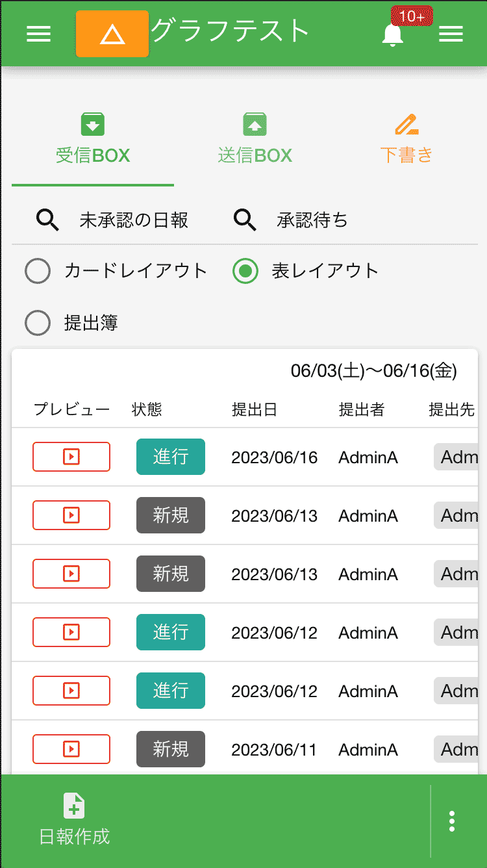The image size is (487, 868).
Task: Click AdminA submitter in the 2023/06/12 row
Action: (x=368, y=633)
